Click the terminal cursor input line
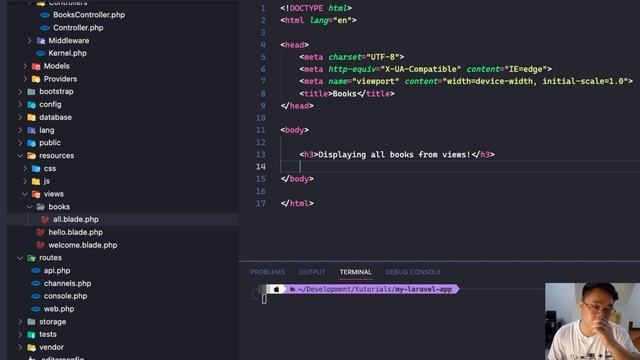This screenshot has width=640, height=360. click(264, 299)
